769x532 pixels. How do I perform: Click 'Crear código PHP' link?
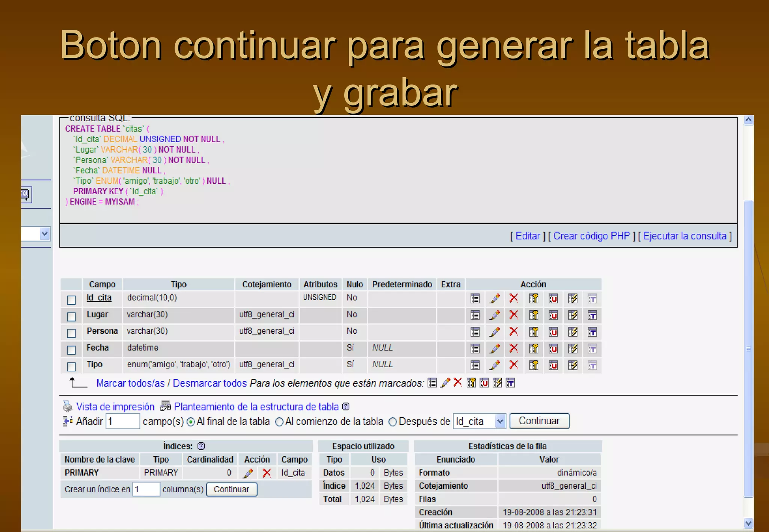(591, 236)
